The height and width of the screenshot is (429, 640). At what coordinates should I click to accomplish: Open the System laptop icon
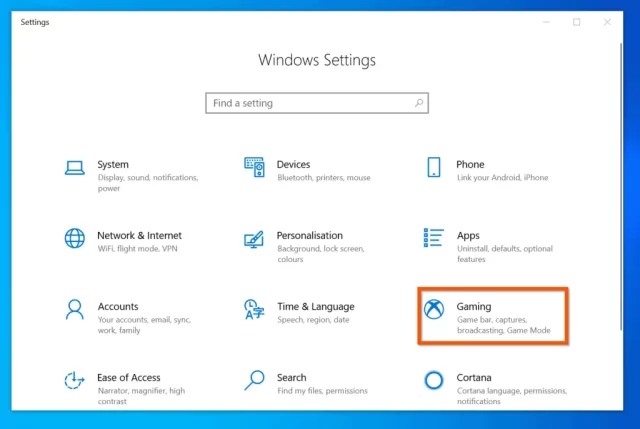coord(75,168)
